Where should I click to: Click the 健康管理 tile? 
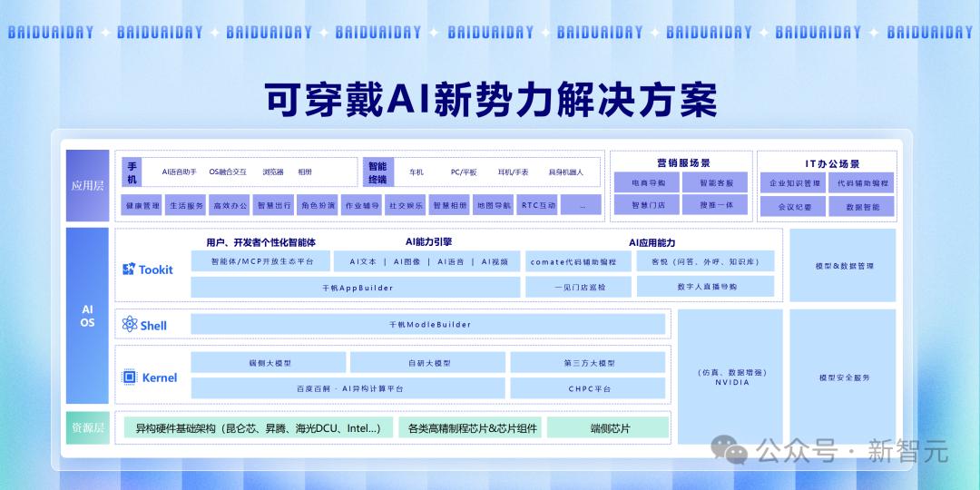coord(142,205)
